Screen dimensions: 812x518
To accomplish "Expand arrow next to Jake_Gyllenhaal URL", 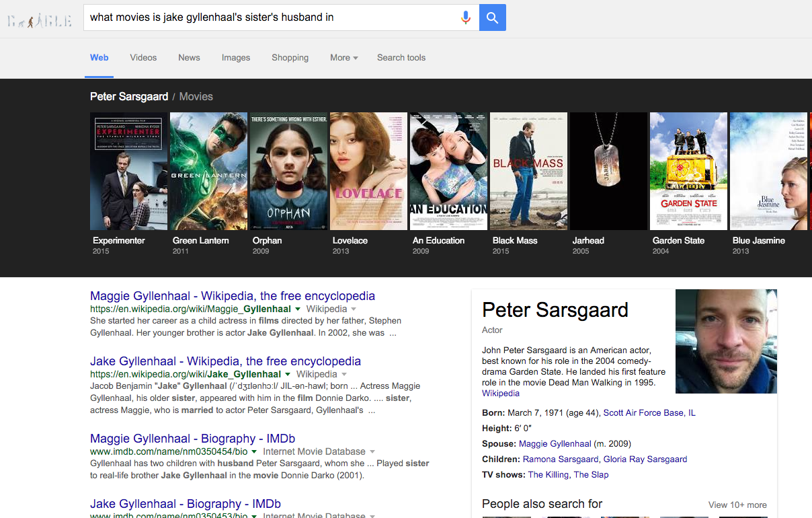I will [288, 375].
